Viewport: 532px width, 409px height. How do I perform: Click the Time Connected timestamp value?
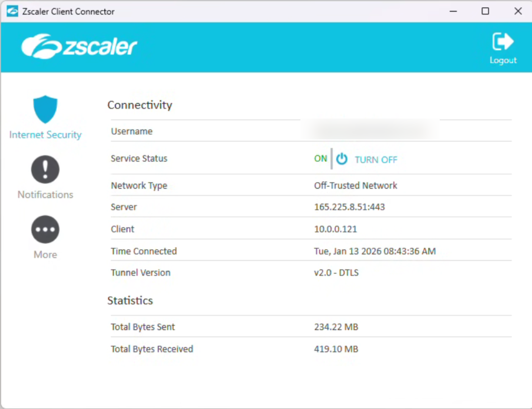click(x=375, y=251)
